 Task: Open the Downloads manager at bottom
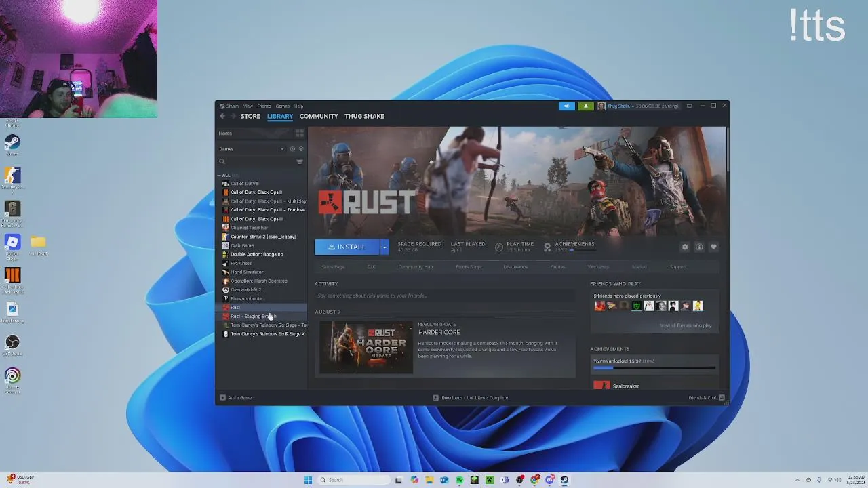471,398
